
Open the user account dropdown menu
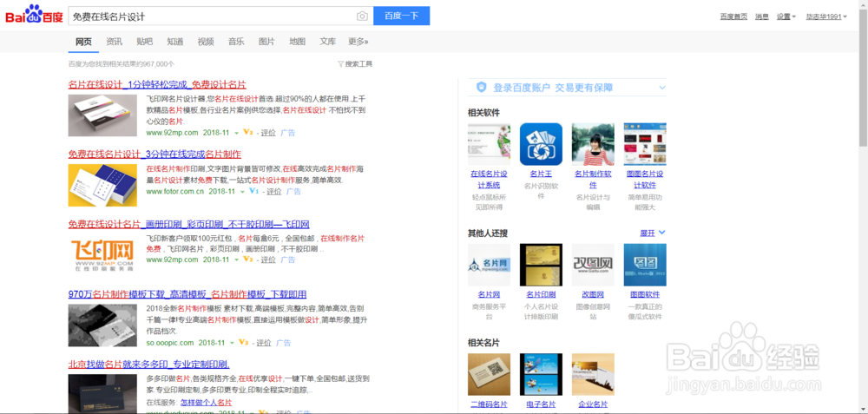(826, 16)
